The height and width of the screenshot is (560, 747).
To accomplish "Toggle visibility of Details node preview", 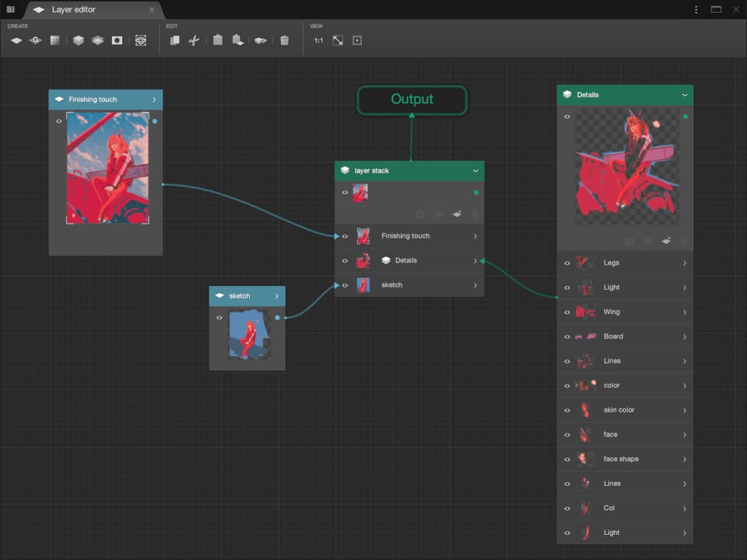I will pos(567,117).
